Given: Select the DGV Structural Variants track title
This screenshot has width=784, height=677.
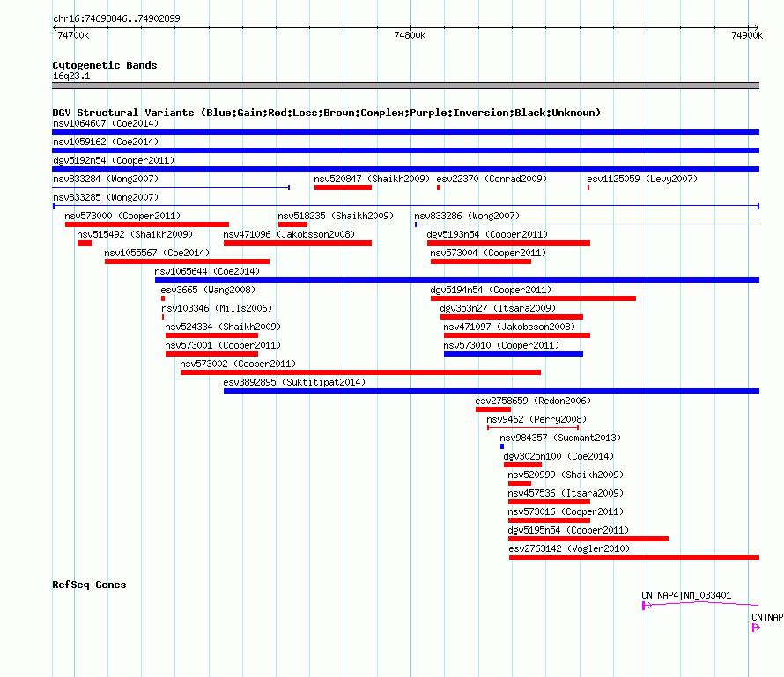Looking at the screenshot, I should point(326,113).
